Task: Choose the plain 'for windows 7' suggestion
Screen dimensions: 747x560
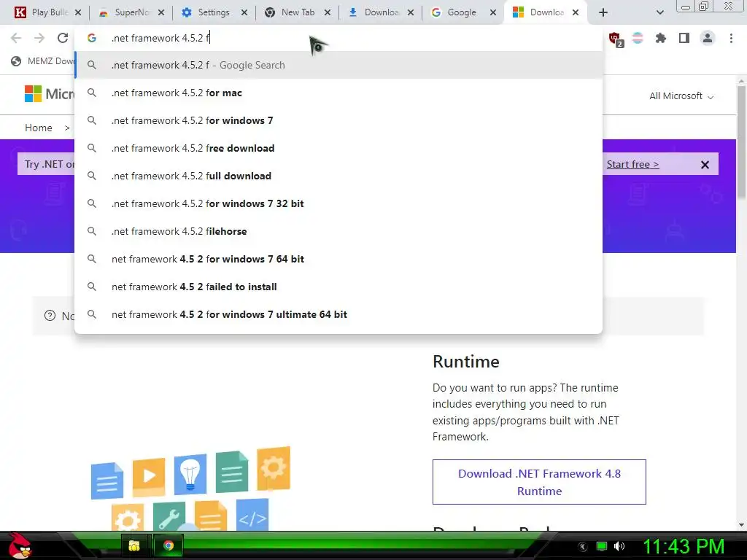Action: tap(338, 120)
